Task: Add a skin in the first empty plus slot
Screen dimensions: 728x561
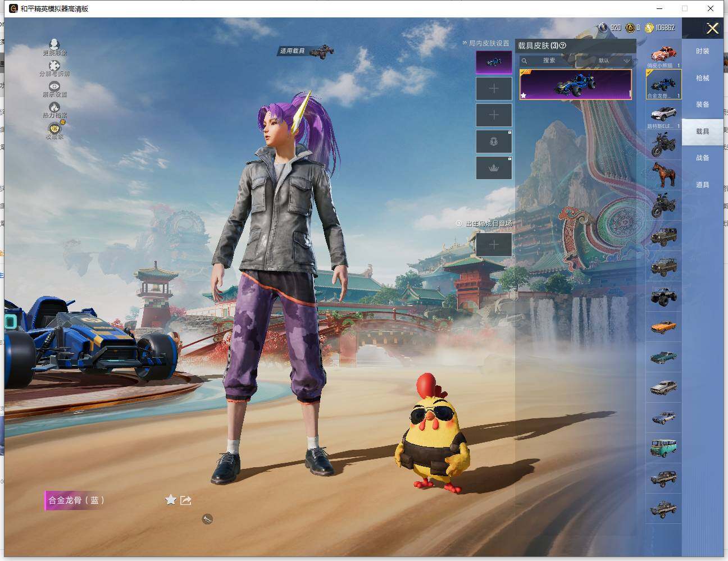Action: pyautogui.click(x=494, y=89)
